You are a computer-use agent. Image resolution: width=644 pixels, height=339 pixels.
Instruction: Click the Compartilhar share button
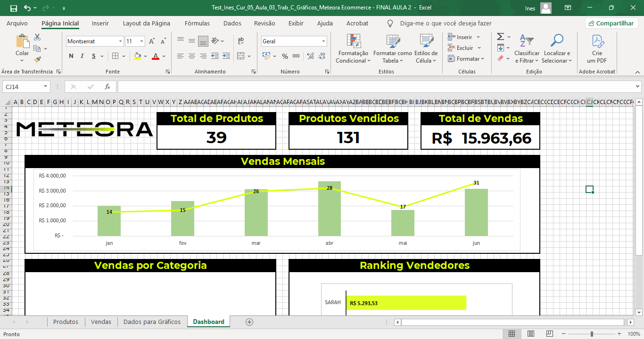[x=611, y=23]
